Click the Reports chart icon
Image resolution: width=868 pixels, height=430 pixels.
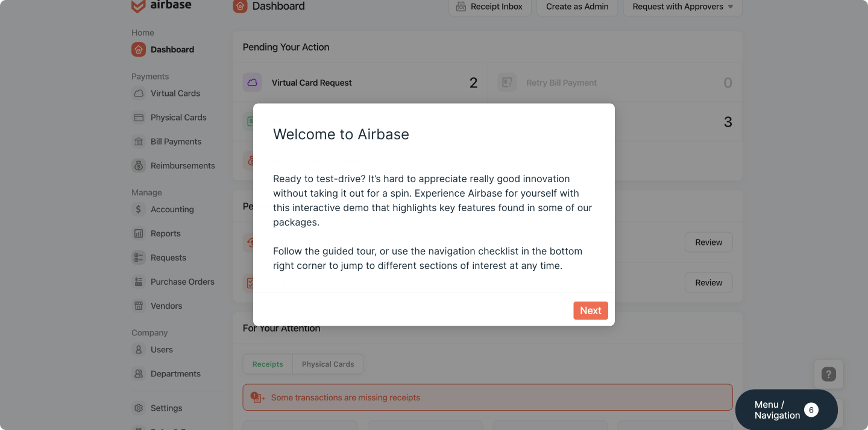coord(139,233)
